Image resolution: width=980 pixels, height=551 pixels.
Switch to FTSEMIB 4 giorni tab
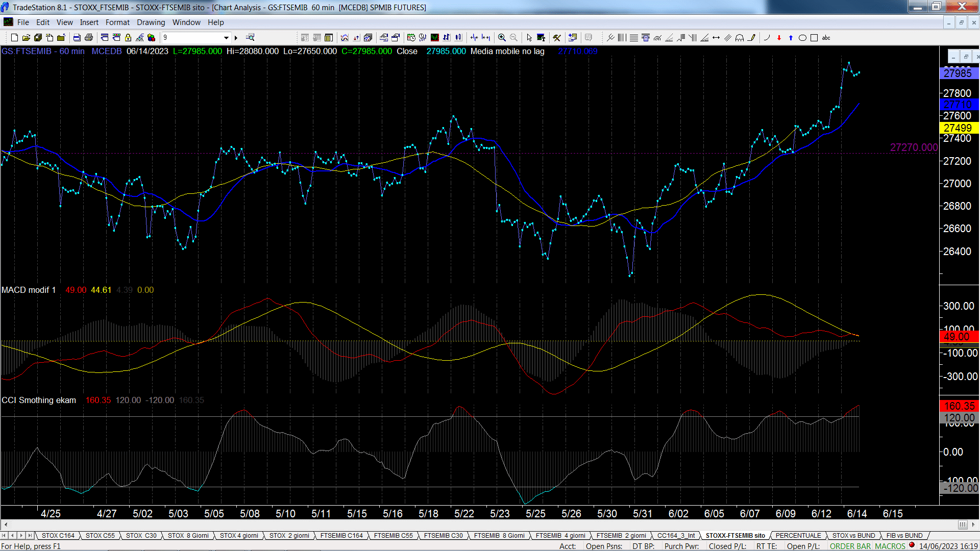coord(560,535)
